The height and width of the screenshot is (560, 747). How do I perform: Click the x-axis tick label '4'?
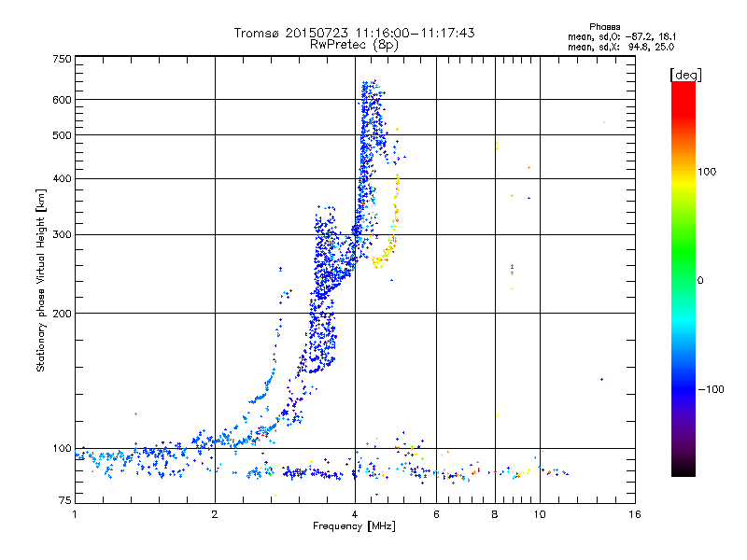(x=355, y=514)
